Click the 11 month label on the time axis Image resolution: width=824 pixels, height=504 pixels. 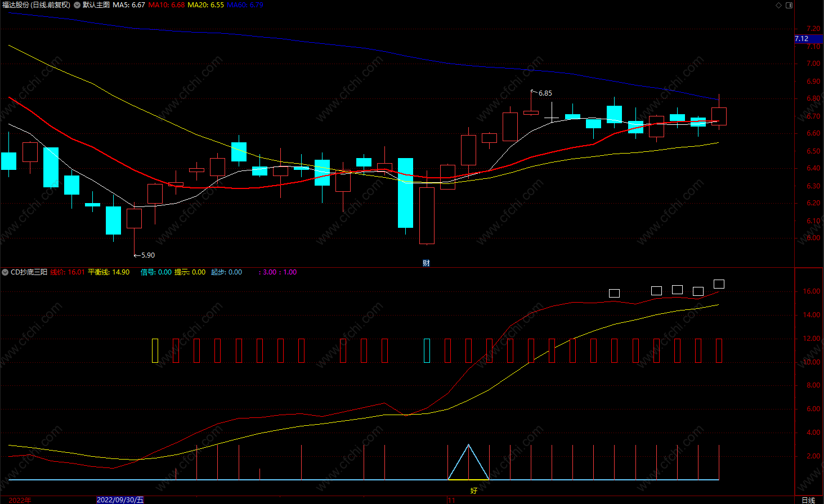[x=451, y=500]
